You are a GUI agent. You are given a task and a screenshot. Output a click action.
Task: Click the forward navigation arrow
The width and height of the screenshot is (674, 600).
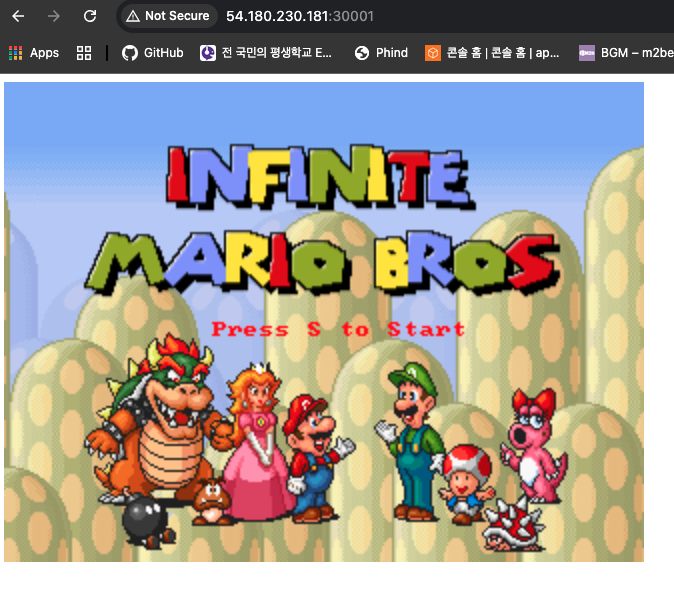54,16
